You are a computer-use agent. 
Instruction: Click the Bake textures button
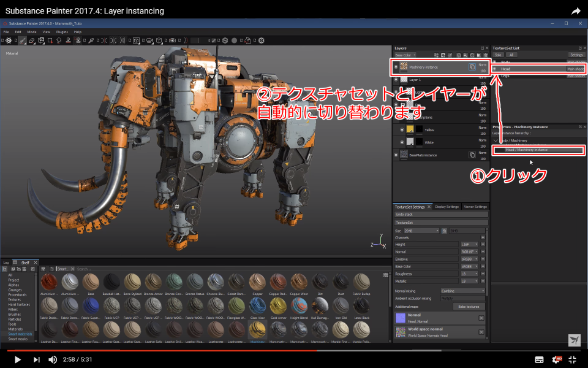click(x=469, y=307)
